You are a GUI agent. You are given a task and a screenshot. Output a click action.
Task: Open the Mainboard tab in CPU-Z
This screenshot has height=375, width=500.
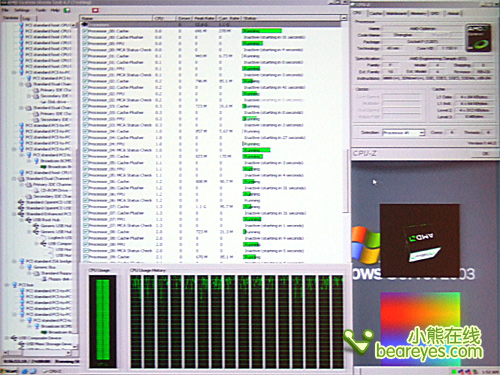(x=397, y=13)
